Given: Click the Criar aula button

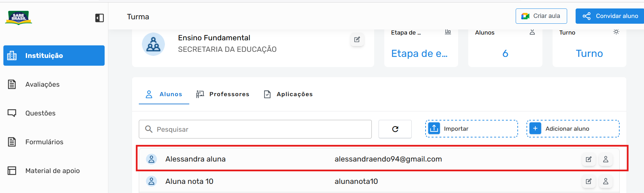Looking at the screenshot, I should pyautogui.click(x=541, y=16).
